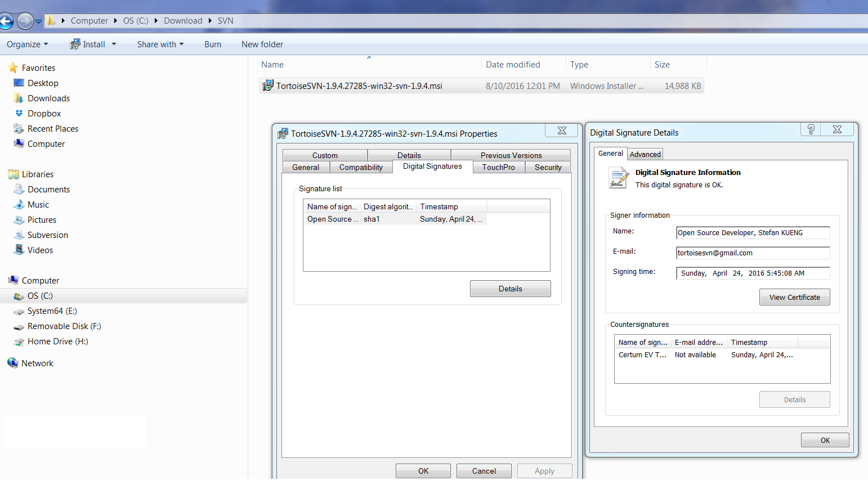Click the Burn toolbar button

click(x=213, y=44)
